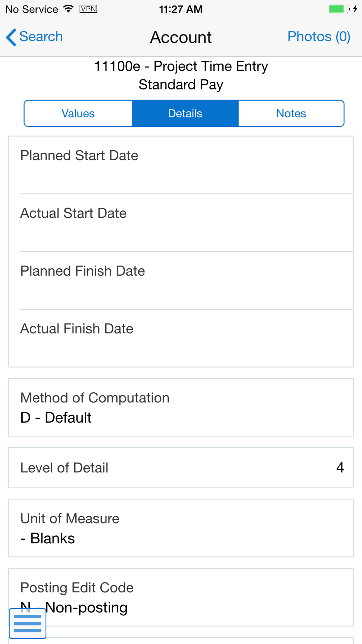Tap the back chevron arrow
This screenshot has width=362, height=644.
pyautogui.click(x=11, y=37)
